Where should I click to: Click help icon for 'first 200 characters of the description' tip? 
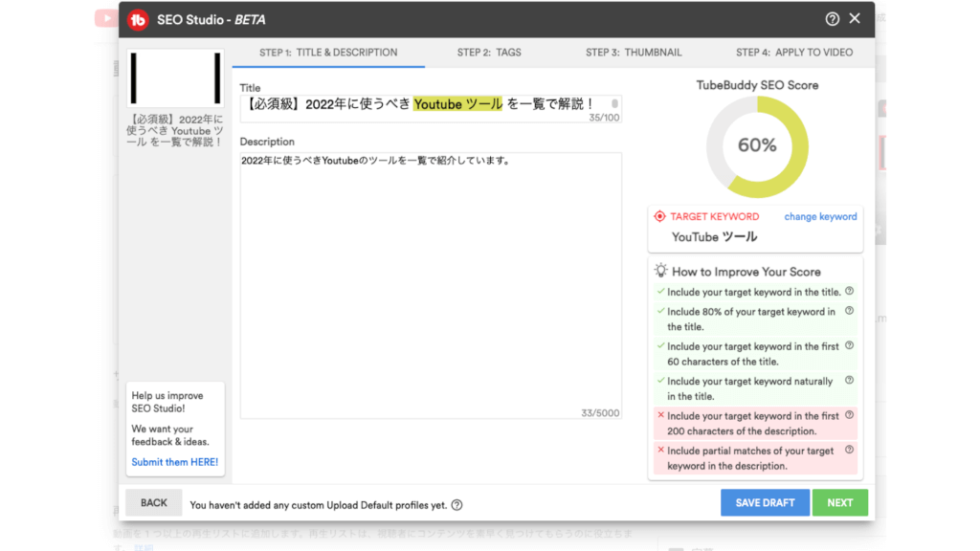[849, 415]
